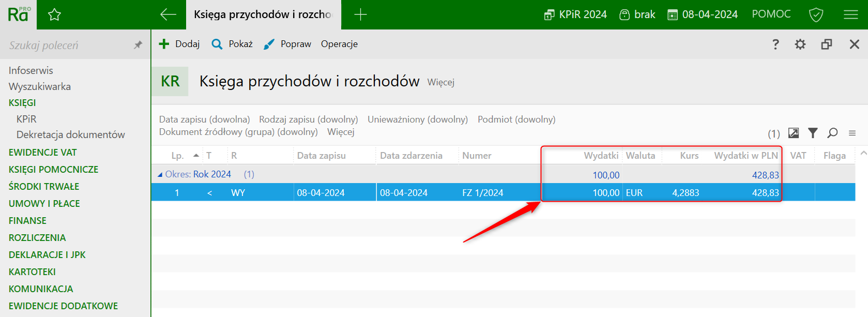The height and width of the screenshot is (317, 868).
Task: Open the hamburger main menu
Action: point(850,14)
